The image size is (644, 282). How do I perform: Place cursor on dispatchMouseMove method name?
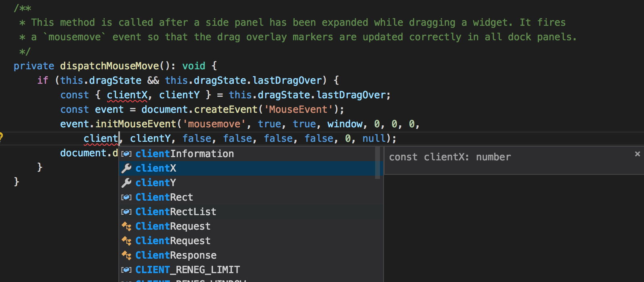pos(109,66)
